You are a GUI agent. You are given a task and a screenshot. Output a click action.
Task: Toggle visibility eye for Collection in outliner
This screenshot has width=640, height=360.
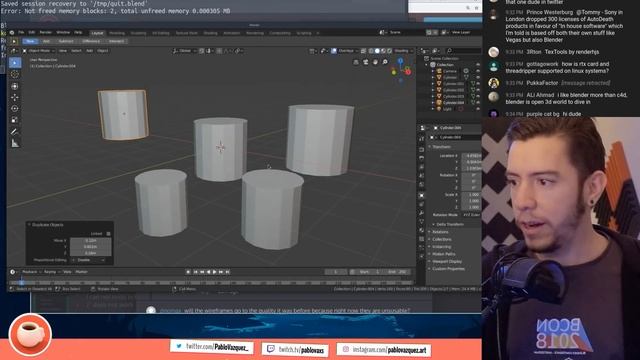tap(478, 65)
